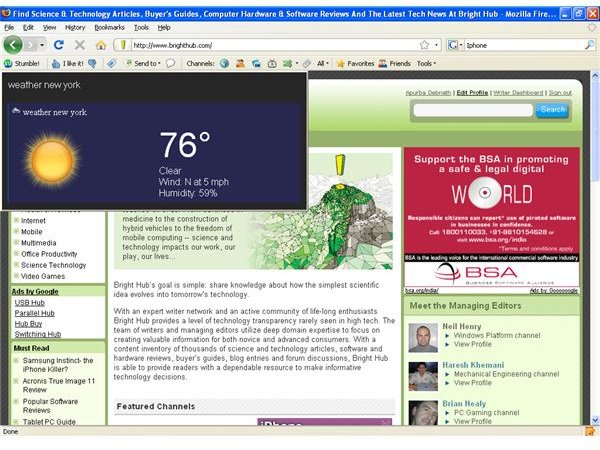This screenshot has width=600, height=450.
Task: Click the Bright Hub site search field
Action: [473, 110]
